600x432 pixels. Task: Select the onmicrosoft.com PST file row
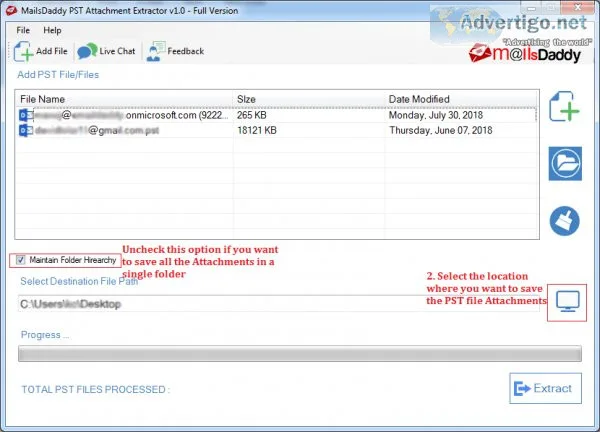coord(277,115)
